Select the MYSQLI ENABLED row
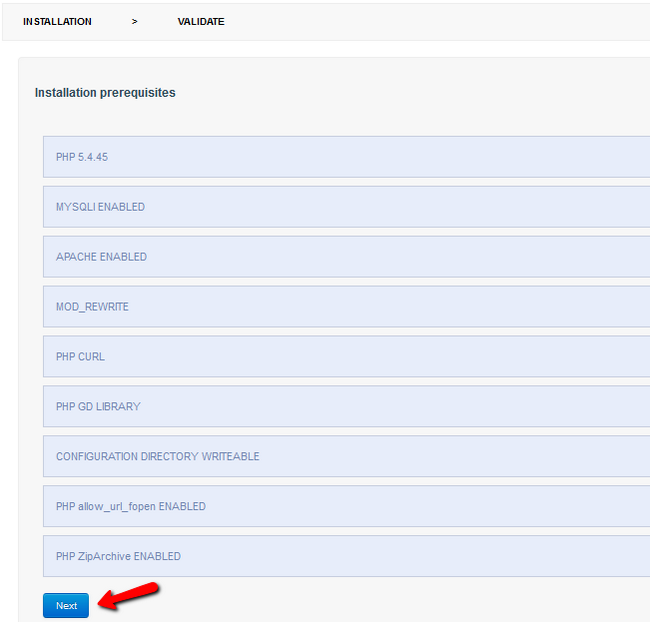Screen dimensions: 650x622 coord(345,207)
